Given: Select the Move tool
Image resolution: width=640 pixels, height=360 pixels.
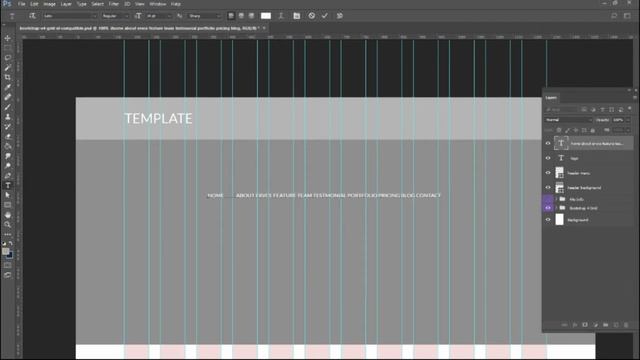Looking at the screenshot, I should 8,38.
